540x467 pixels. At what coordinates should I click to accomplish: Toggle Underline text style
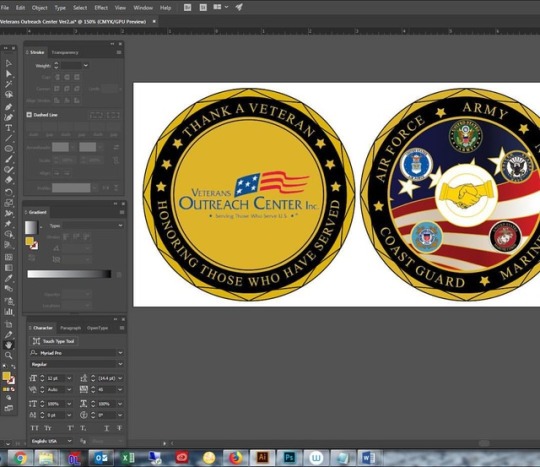pyautogui.click(x=106, y=428)
